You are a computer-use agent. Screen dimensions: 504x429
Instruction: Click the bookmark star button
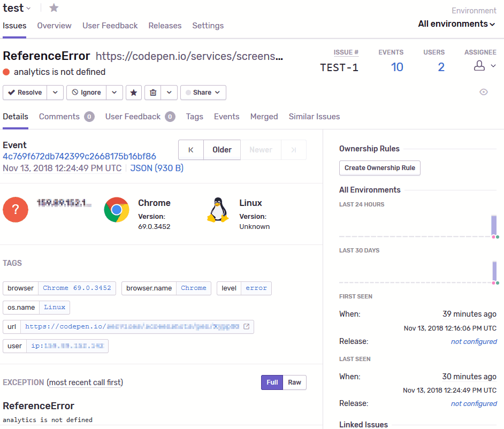(134, 93)
